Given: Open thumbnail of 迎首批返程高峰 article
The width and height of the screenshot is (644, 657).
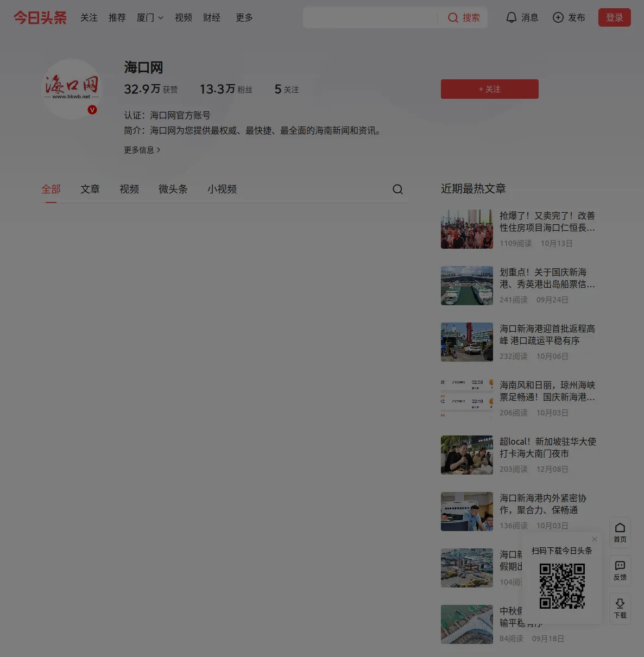Looking at the screenshot, I should coord(467,342).
